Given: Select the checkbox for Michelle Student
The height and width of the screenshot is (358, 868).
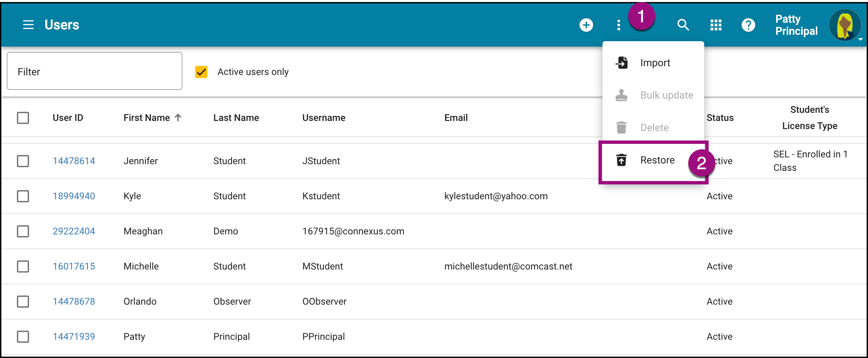Looking at the screenshot, I should pyautogui.click(x=23, y=266).
